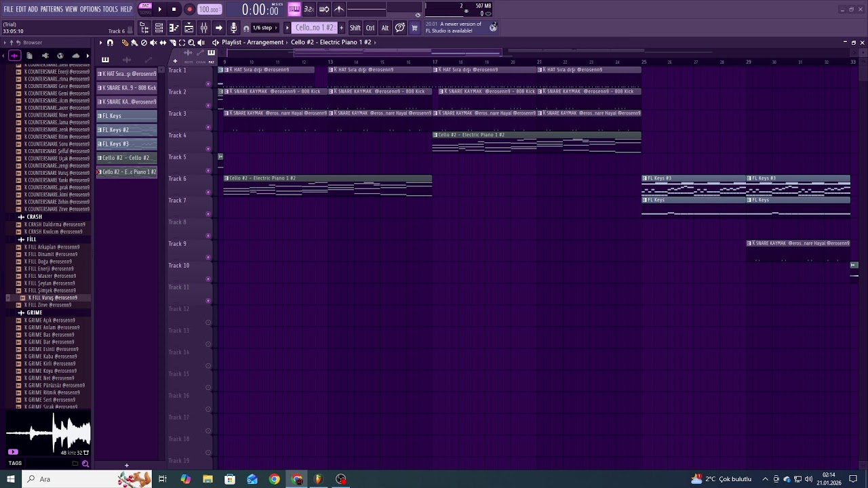Click the metronome icon

coord(339,9)
